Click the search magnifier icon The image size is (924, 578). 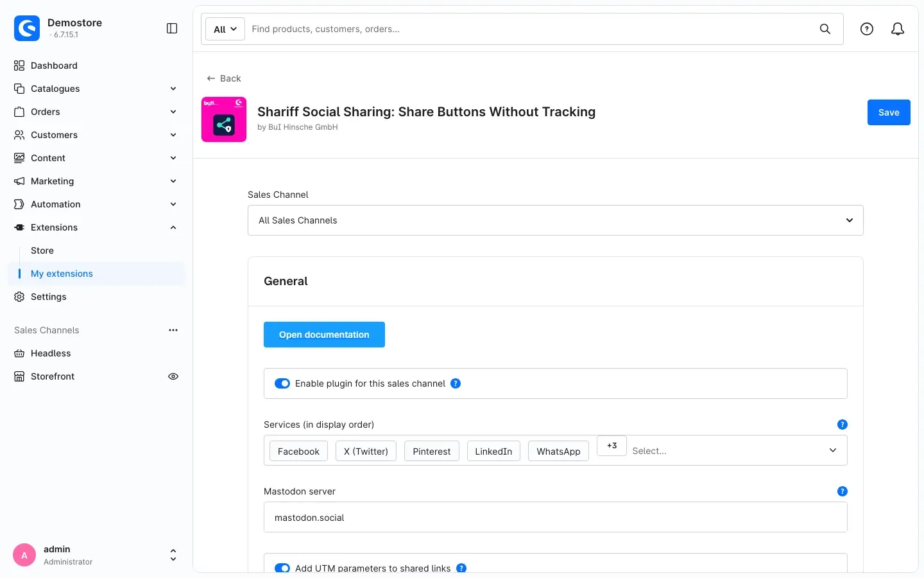[825, 29]
